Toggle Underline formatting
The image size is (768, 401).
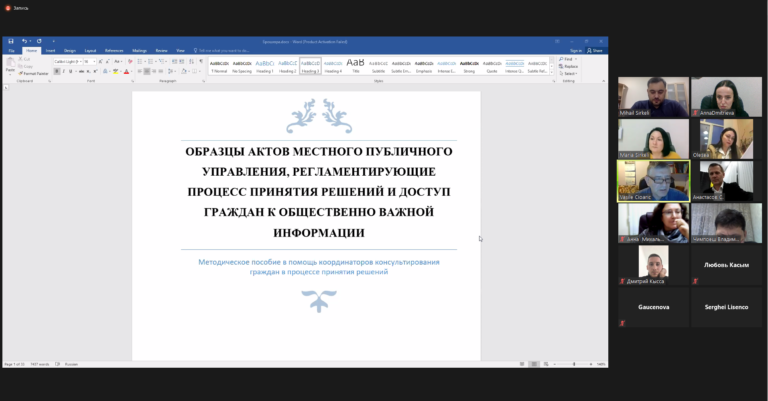click(71, 71)
